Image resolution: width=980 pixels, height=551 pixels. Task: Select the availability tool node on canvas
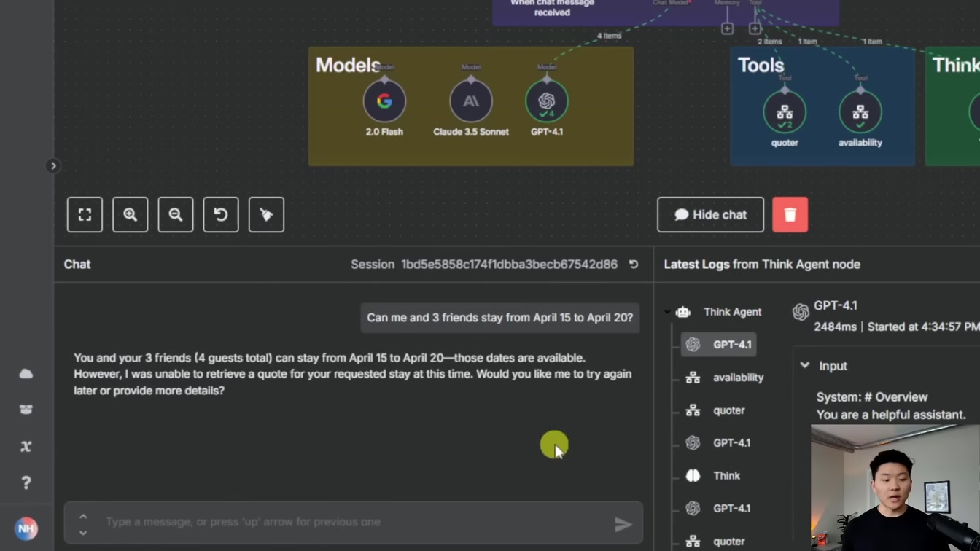coord(860,112)
